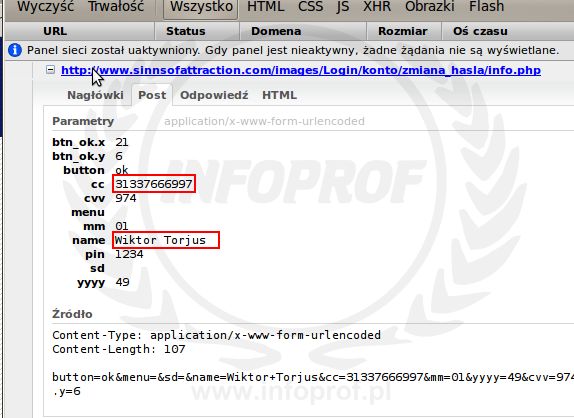This screenshot has width=574, height=418.
Task: Click the Parametry section heading
Action: 83,121
